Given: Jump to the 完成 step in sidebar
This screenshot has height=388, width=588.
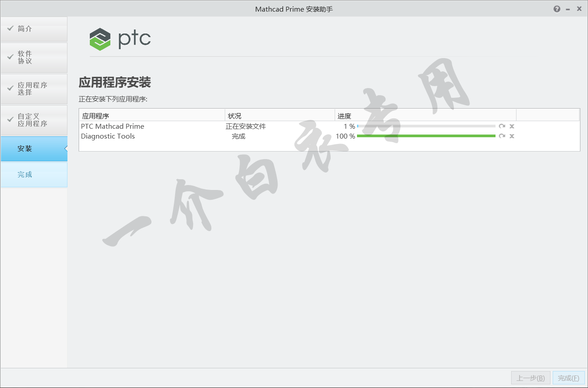Looking at the screenshot, I should 34,175.
